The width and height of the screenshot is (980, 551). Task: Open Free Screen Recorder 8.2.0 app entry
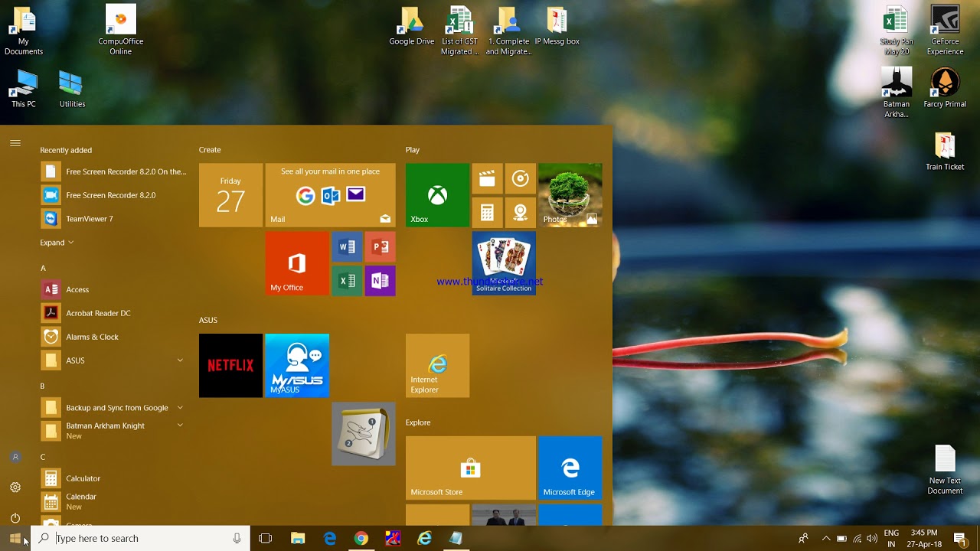tap(113, 195)
